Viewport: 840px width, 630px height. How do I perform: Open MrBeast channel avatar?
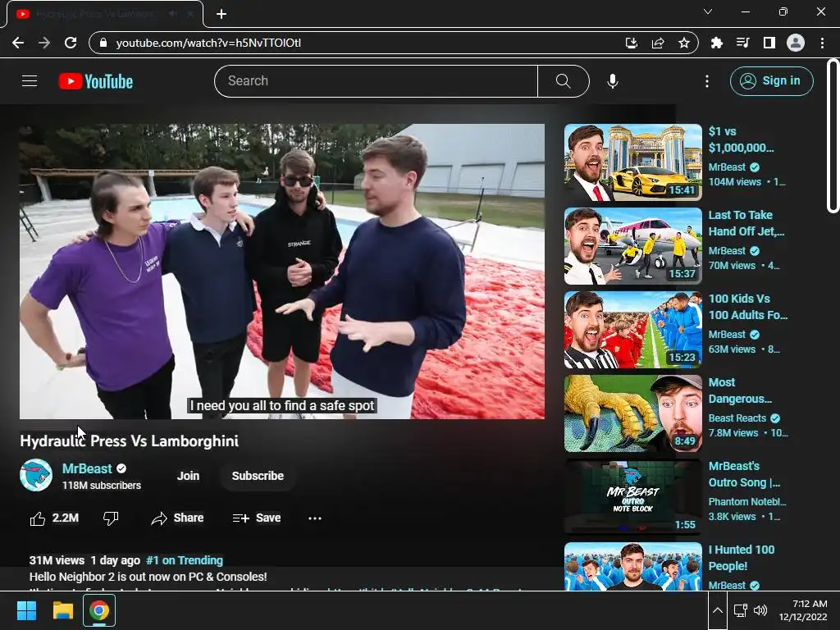pyautogui.click(x=36, y=475)
